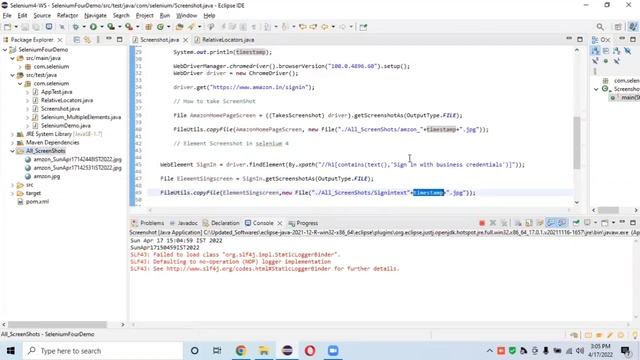Viewport: 640px width, 360px height.
Task: Toggle Show Console on Standard Error
Action: [x=562, y=223]
